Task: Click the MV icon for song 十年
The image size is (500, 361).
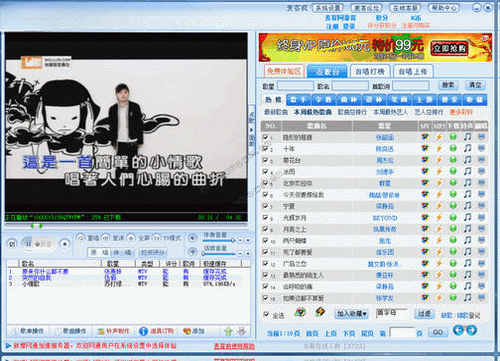Action: click(425, 148)
